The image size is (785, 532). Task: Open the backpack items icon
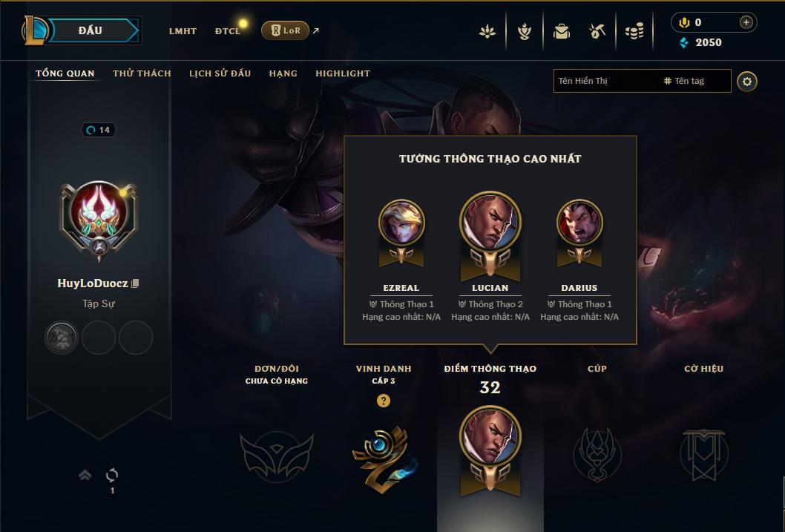tap(561, 31)
